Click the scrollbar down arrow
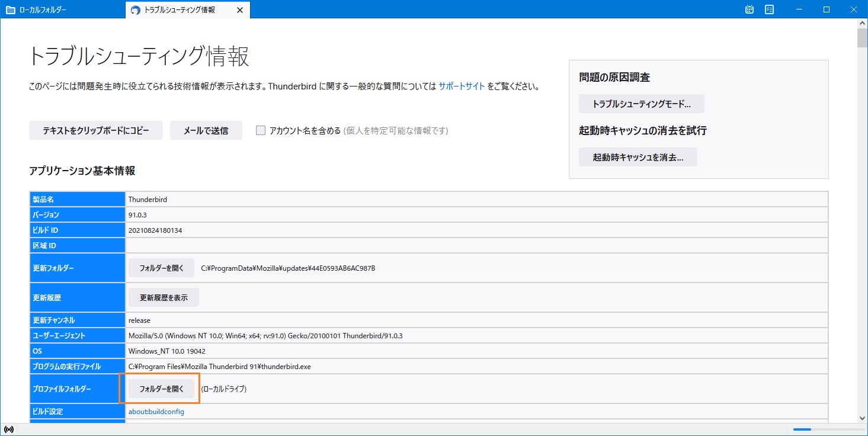Screen dimensions: 868x436 [863, 418]
